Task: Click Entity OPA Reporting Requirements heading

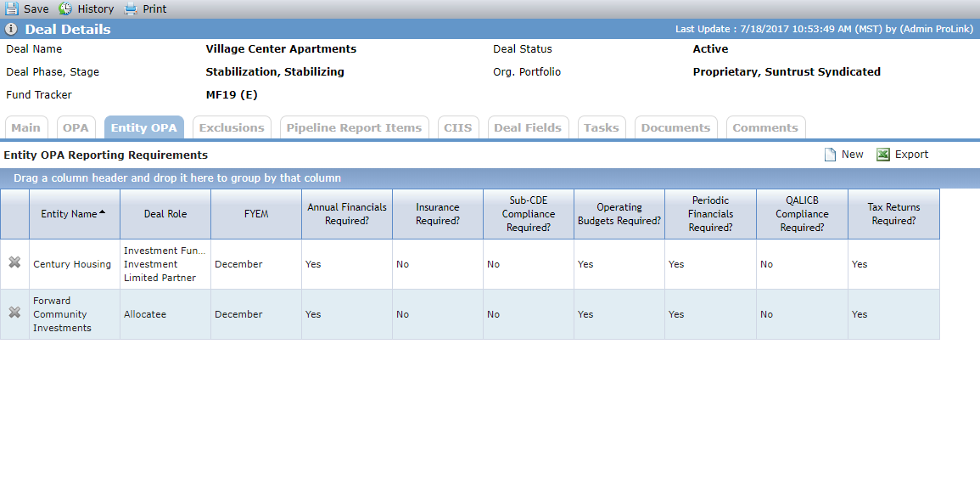Action: (105, 155)
